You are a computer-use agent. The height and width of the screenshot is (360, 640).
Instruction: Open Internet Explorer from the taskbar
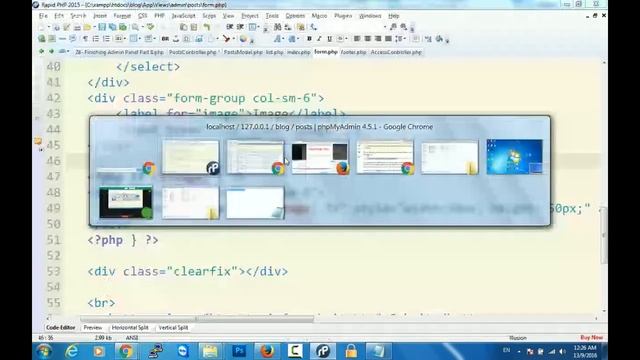(72, 351)
